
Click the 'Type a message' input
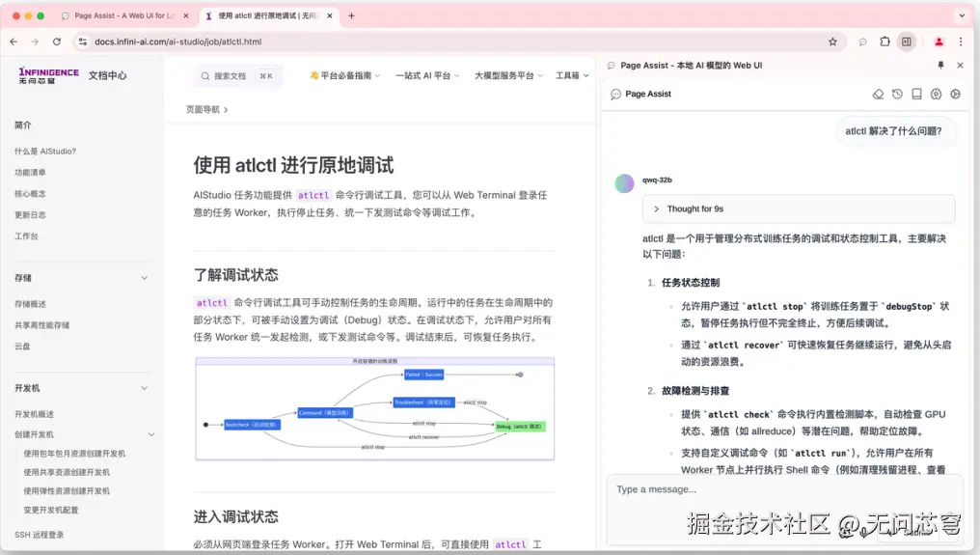[784, 489]
